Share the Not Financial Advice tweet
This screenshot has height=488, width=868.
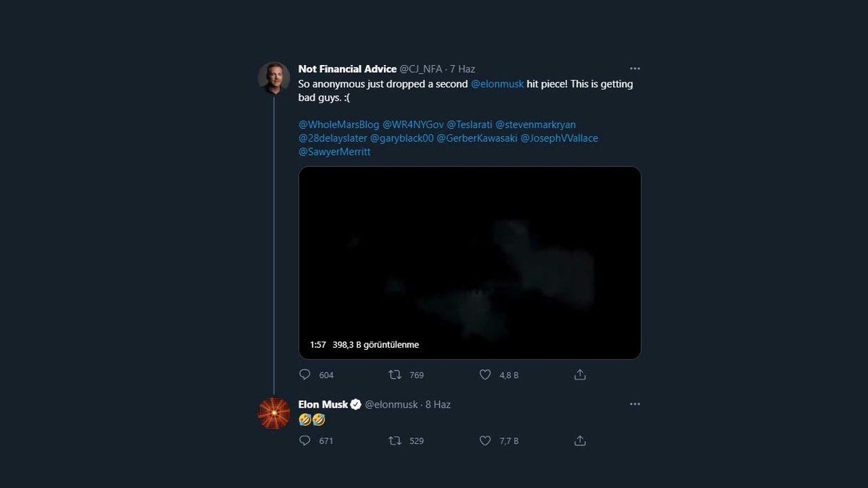pos(579,374)
